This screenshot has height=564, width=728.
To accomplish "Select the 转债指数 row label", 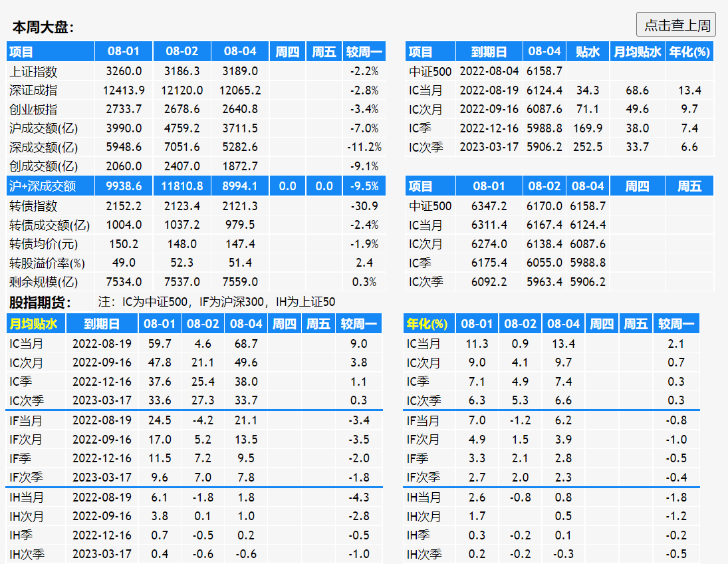I will (x=33, y=206).
